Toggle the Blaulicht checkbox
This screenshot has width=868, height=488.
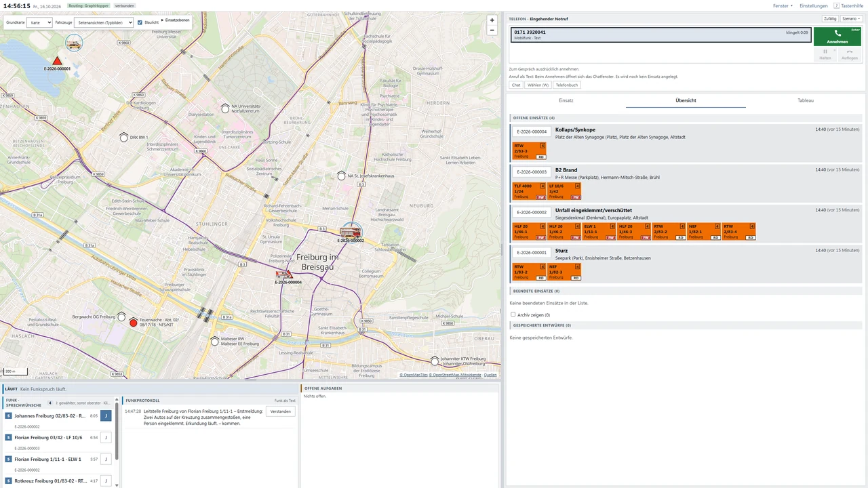[x=140, y=22]
